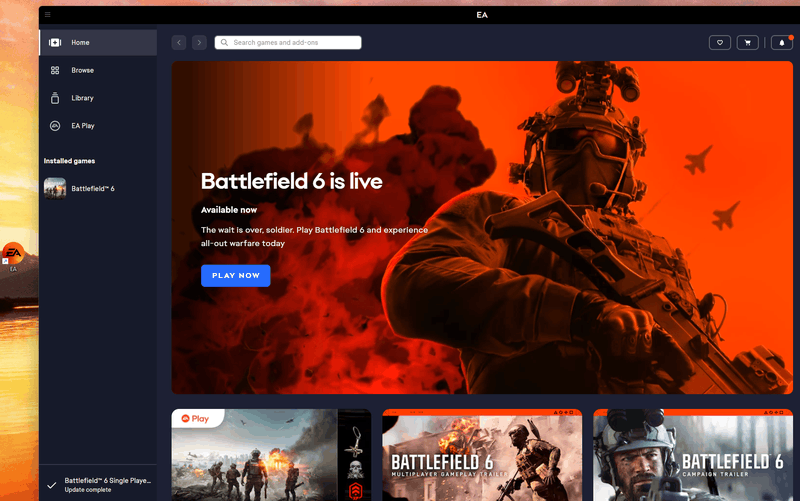800x501 pixels.
Task: Click the update complete checkmark icon
Action: click(x=52, y=485)
